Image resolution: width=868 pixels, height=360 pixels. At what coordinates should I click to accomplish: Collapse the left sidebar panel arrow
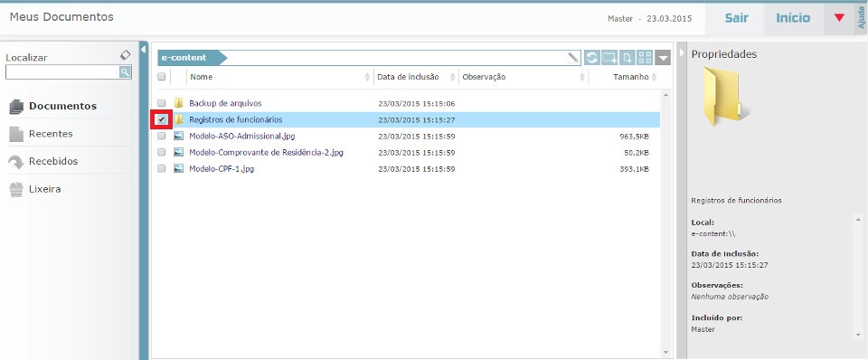[143, 49]
